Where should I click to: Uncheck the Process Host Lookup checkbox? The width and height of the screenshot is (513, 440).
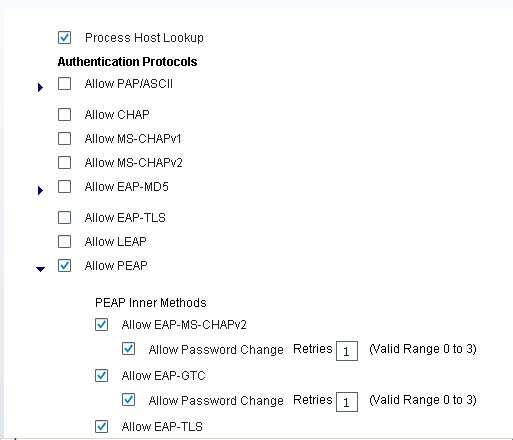[x=64, y=37]
